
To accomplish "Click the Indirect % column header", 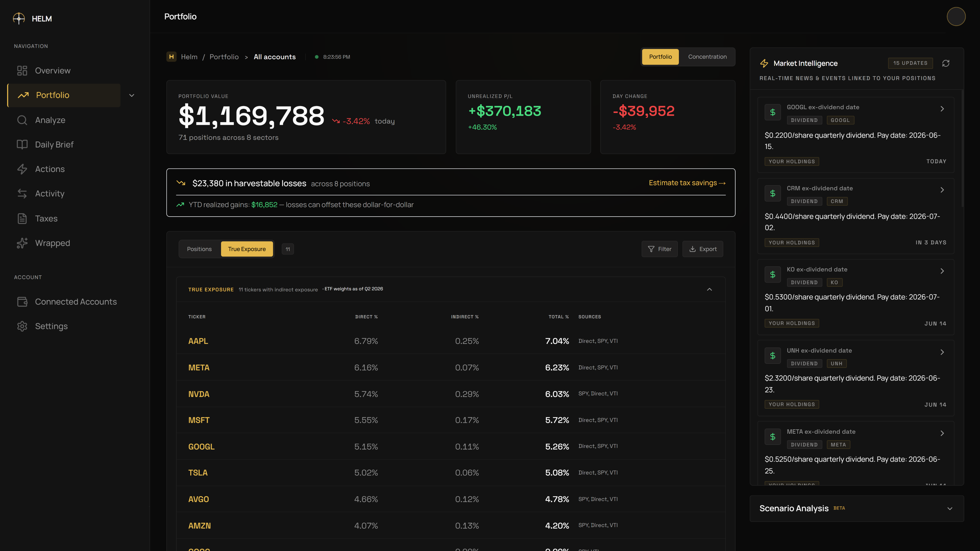I will 465,317.
